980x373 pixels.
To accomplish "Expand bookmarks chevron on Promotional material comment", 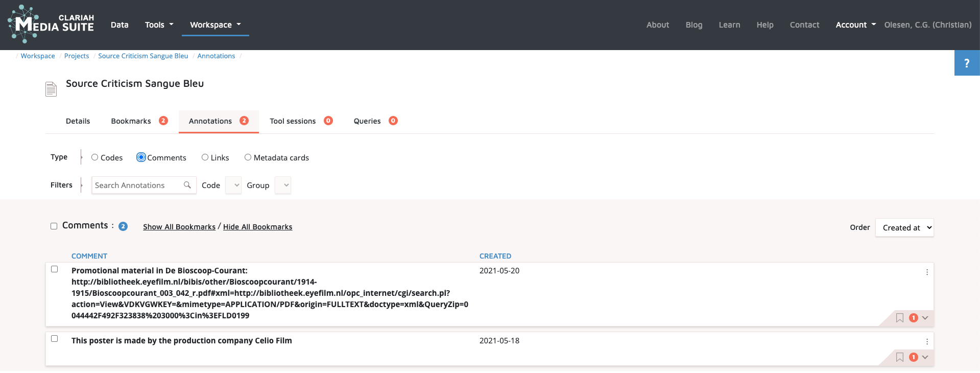I will click(x=925, y=318).
